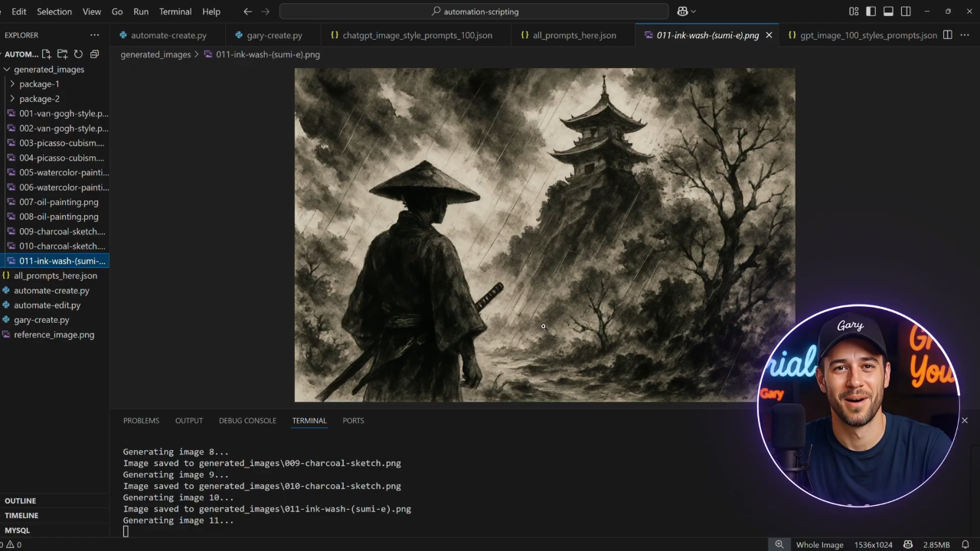Toggle the primary side bar

[871, 11]
